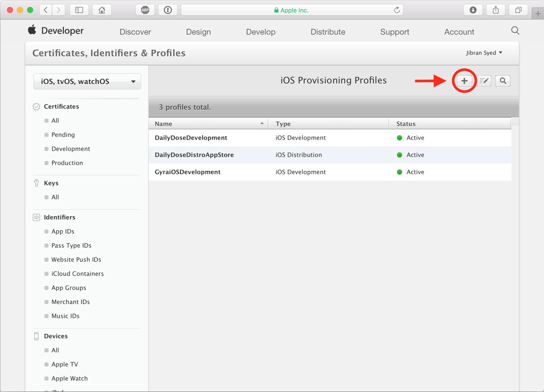Select Development certificates
Image resolution: width=544 pixels, height=392 pixels.
pos(71,149)
